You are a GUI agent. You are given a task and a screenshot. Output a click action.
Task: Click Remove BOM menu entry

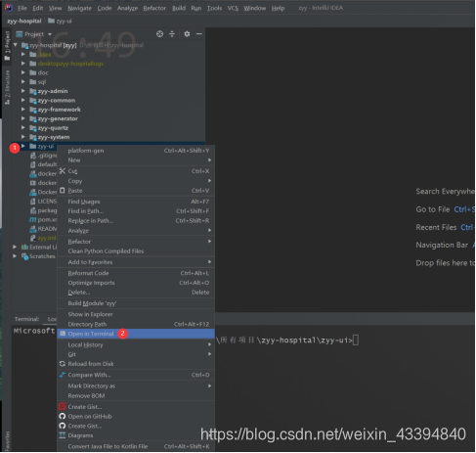(136, 395)
